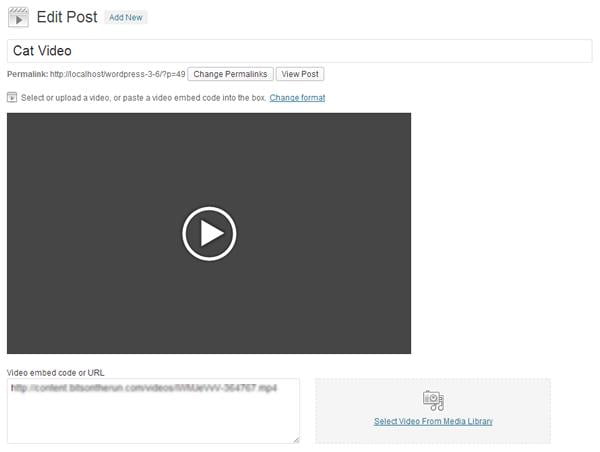Click the Video embed code or URL label

tap(56, 372)
